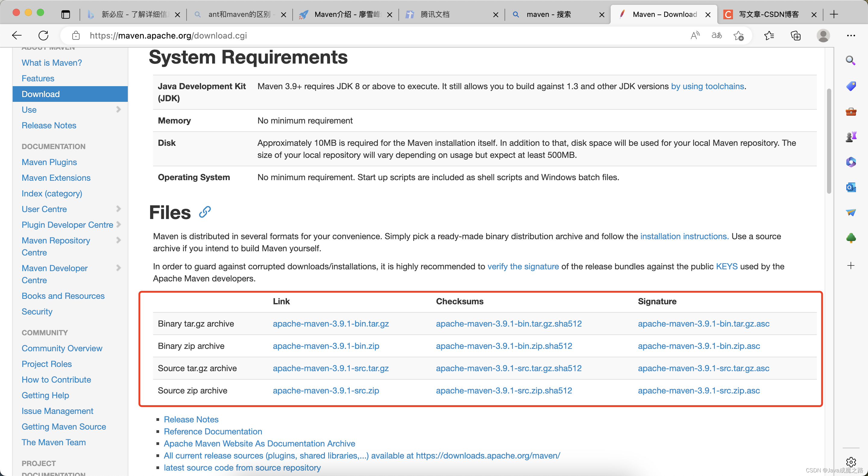Reload the Maven download page

point(43,35)
